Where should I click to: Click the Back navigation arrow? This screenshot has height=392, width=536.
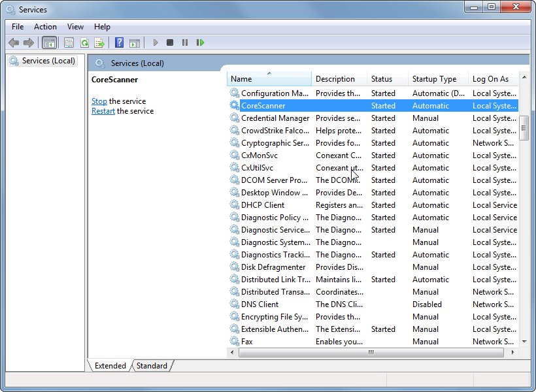pos(14,42)
